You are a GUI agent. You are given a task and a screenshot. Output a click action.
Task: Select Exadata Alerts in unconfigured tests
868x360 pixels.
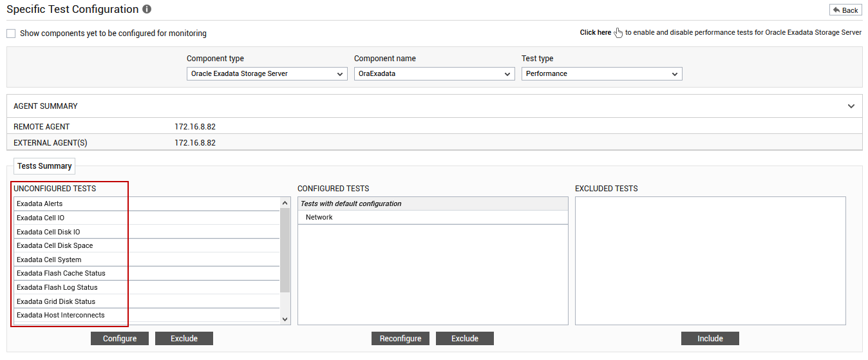click(147, 204)
